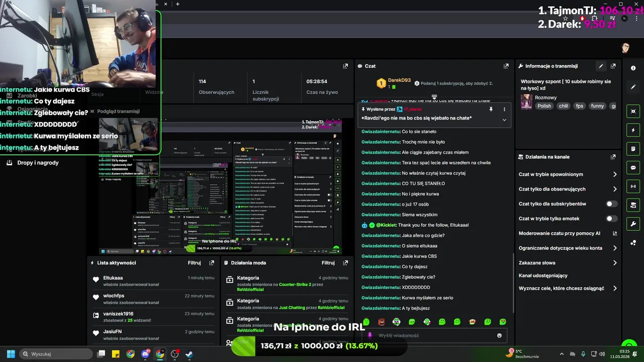Image resolution: width=644 pixels, height=362 pixels.
Task: Pop out Działania moda panel
Action: click(x=345, y=263)
